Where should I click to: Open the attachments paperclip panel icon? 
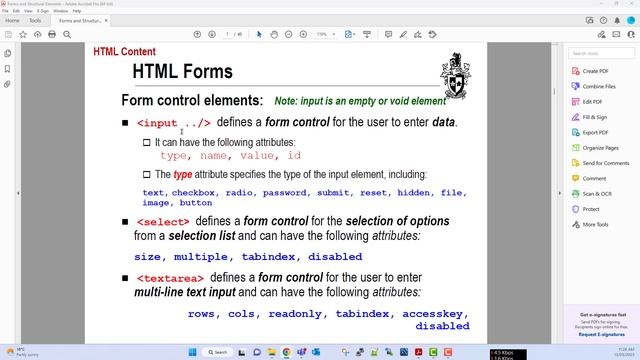[7, 84]
